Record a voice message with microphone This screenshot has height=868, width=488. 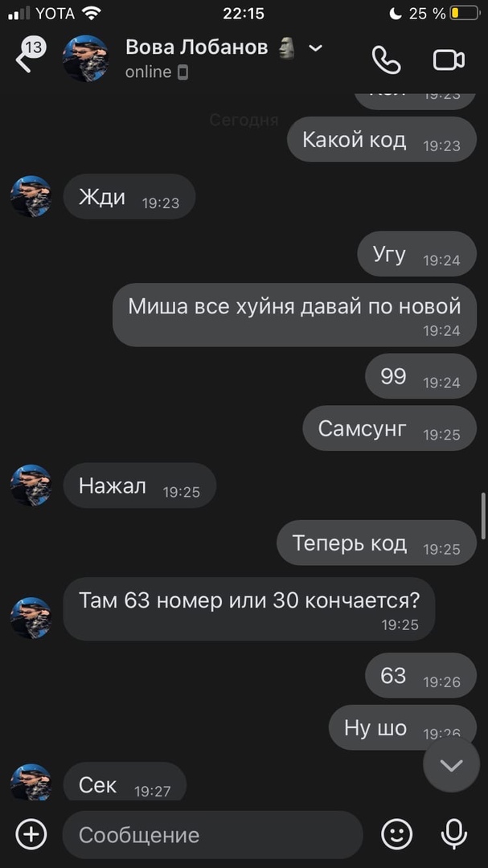pyautogui.click(x=453, y=834)
